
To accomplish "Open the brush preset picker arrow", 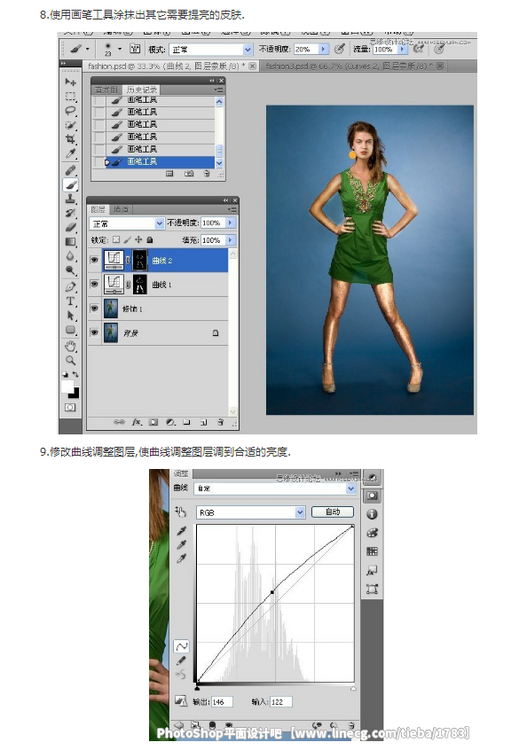I will pyautogui.click(x=120, y=49).
